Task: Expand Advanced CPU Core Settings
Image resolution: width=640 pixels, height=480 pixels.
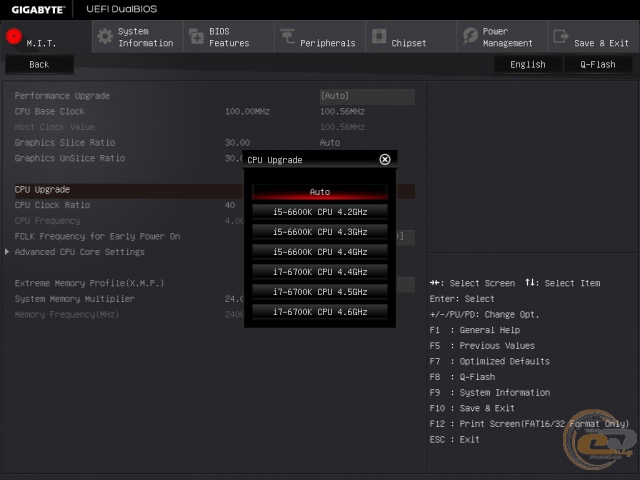Action: point(80,252)
